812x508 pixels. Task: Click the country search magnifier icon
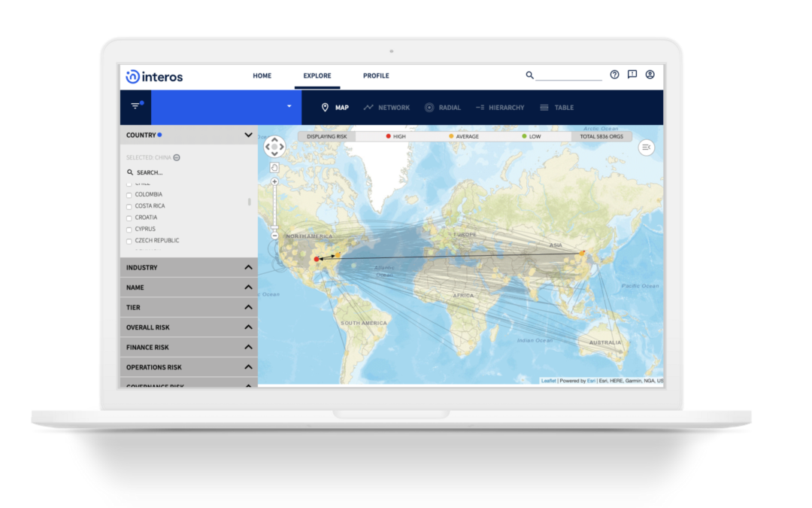130,172
